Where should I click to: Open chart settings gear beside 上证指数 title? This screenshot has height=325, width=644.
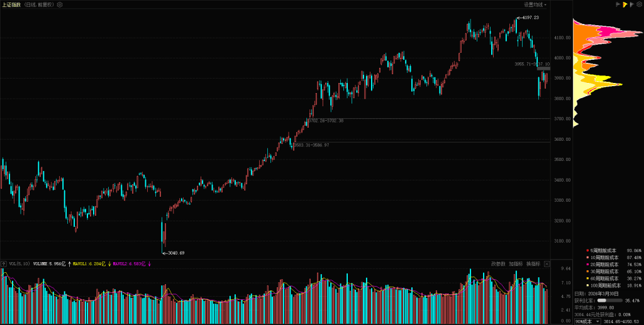tap(60, 4)
